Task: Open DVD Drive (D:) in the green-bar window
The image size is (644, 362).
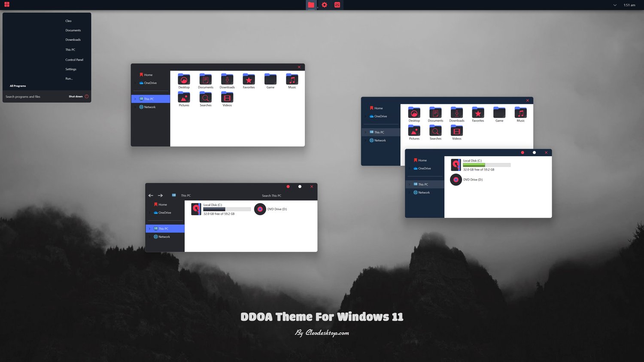Action: point(467,179)
